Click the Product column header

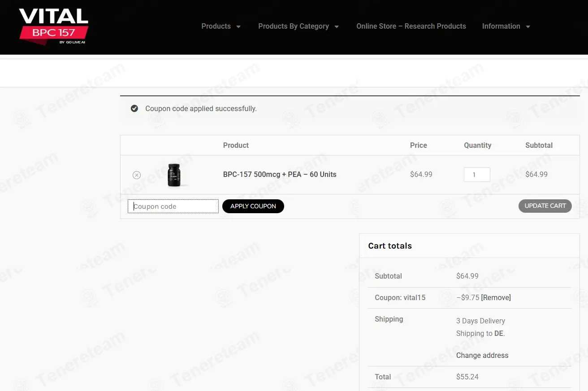(x=236, y=146)
